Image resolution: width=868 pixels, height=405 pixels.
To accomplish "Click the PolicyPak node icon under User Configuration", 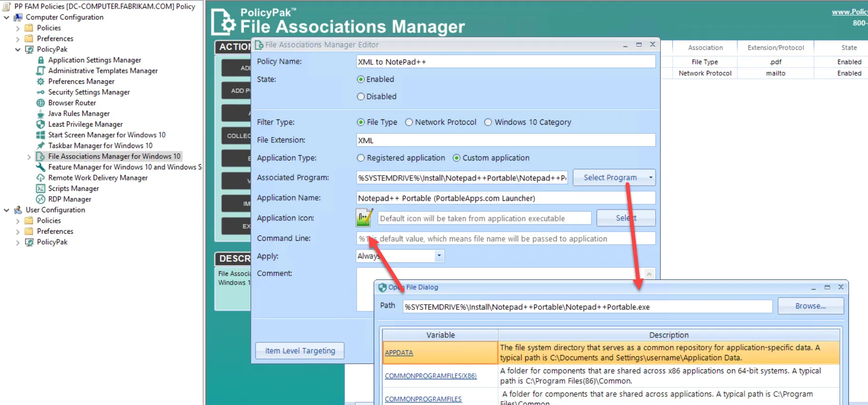I will coord(29,242).
